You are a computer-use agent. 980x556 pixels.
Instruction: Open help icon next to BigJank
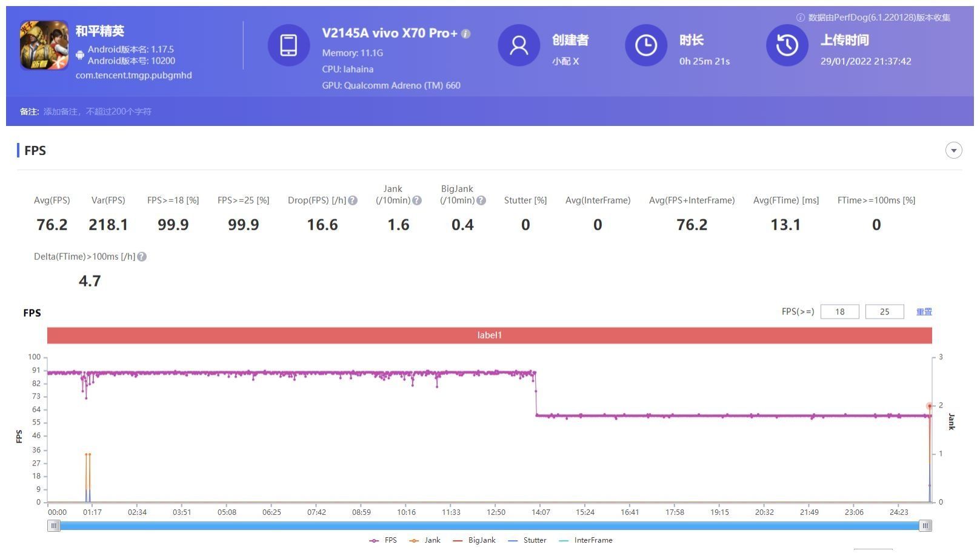point(481,200)
